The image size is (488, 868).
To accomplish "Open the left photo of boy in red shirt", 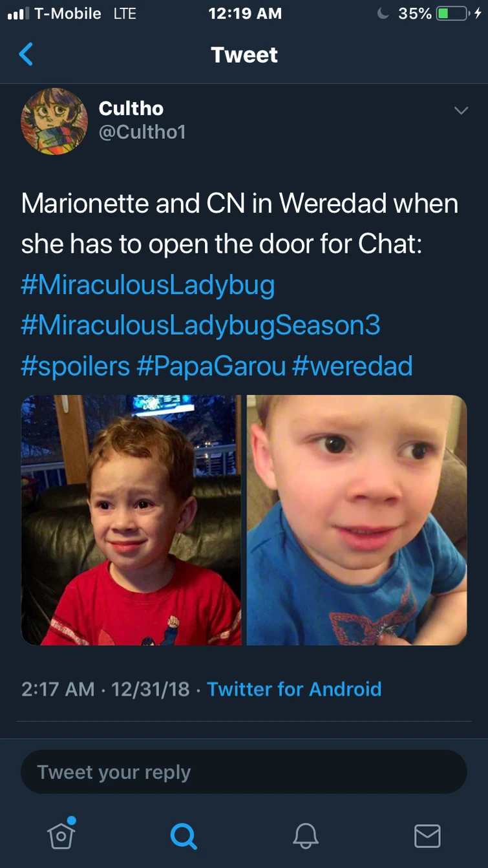I will click(x=131, y=520).
